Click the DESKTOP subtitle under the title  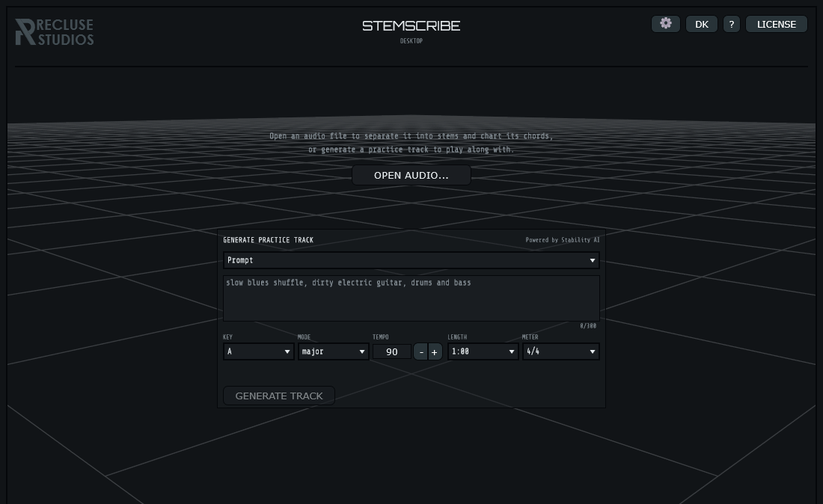(x=411, y=41)
